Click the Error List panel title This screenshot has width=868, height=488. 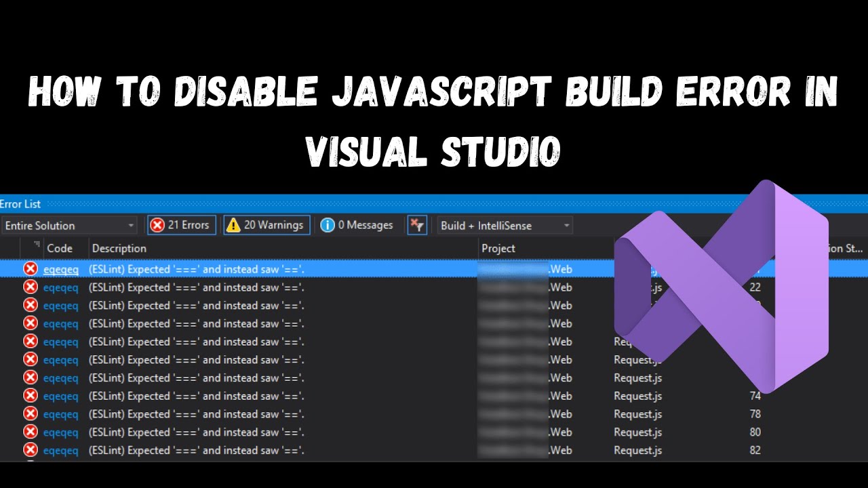20,204
